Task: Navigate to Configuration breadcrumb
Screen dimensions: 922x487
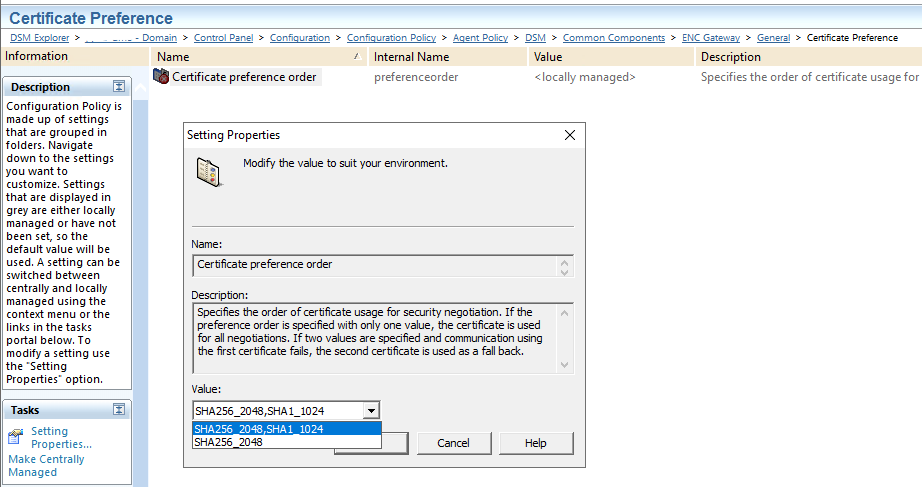Action: [x=300, y=38]
